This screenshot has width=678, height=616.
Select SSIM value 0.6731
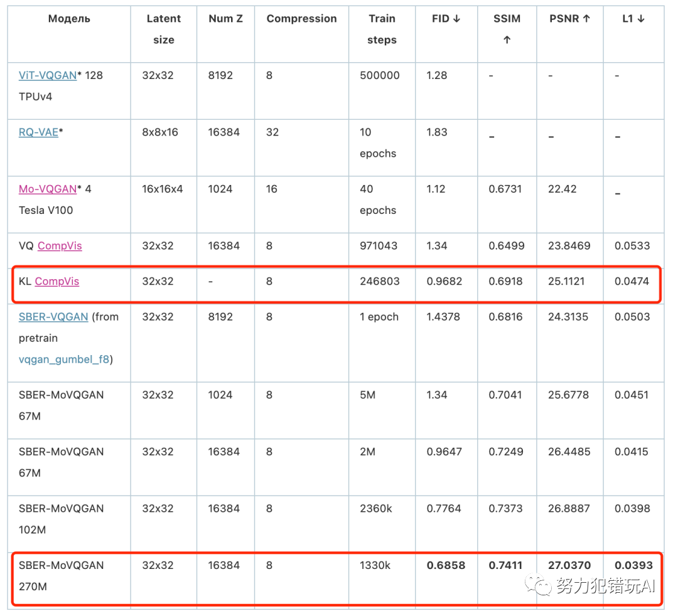(x=505, y=189)
